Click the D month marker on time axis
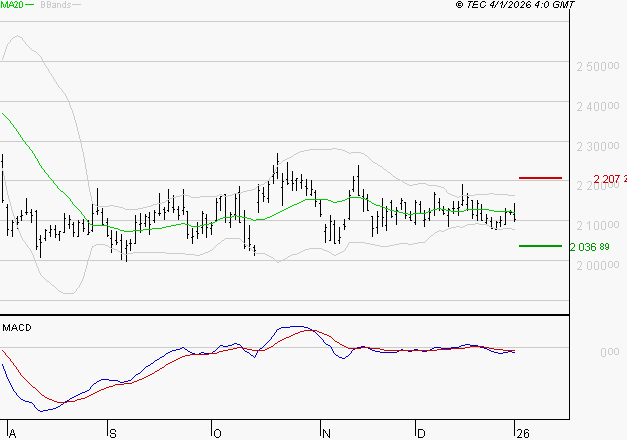The width and height of the screenshot is (627, 440). tap(421, 434)
